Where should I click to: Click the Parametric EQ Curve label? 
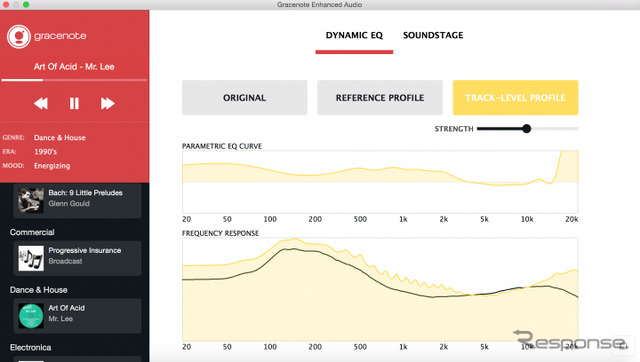pos(222,146)
